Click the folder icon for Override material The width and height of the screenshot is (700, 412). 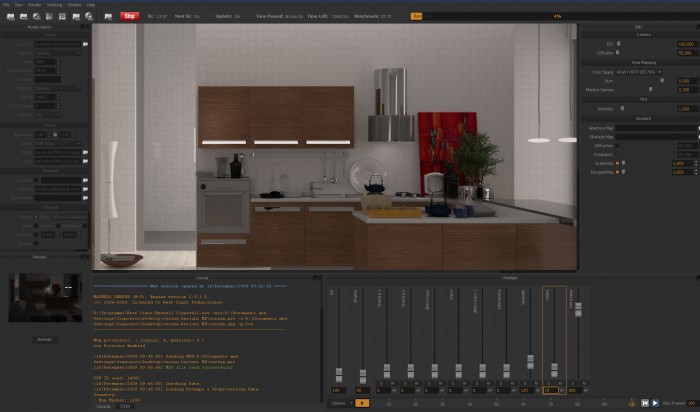click(x=85, y=180)
